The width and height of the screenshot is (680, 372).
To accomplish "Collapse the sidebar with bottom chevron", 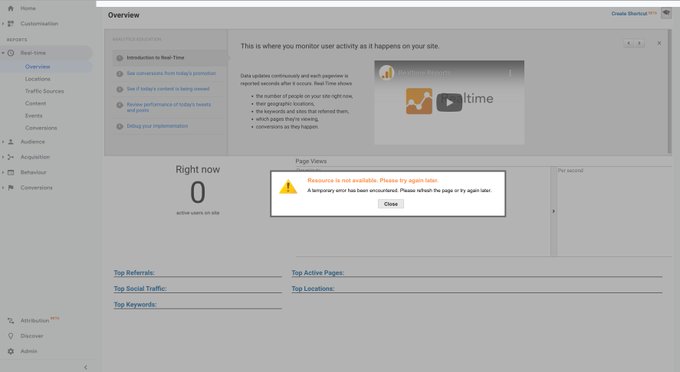I will [x=85, y=367].
